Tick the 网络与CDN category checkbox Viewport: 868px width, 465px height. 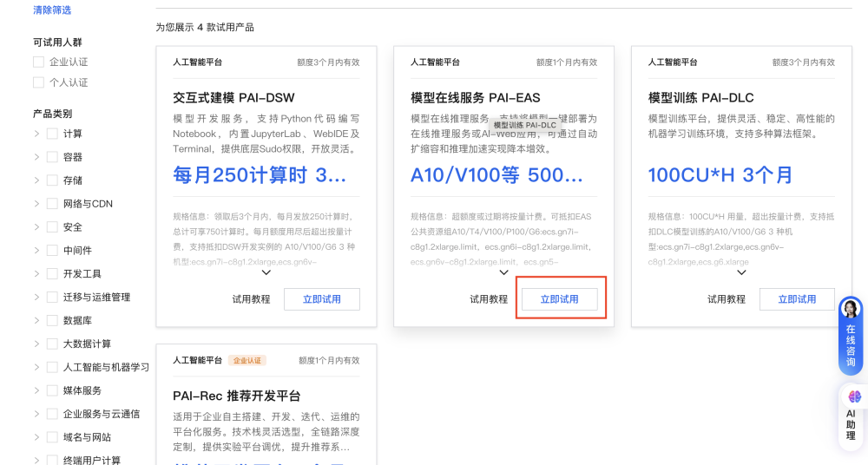click(52, 204)
